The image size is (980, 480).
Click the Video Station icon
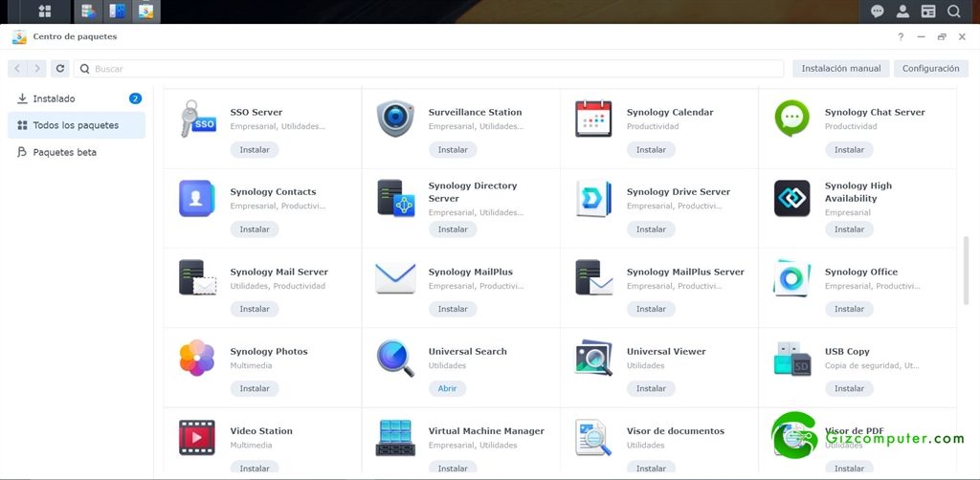[x=197, y=437]
